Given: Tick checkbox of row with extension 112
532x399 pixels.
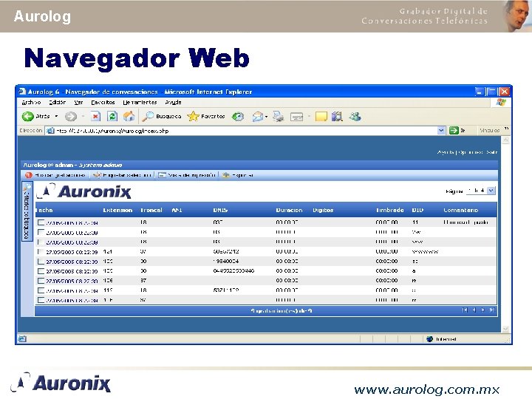Looking at the screenshot, I should click(x=41, y=290).
